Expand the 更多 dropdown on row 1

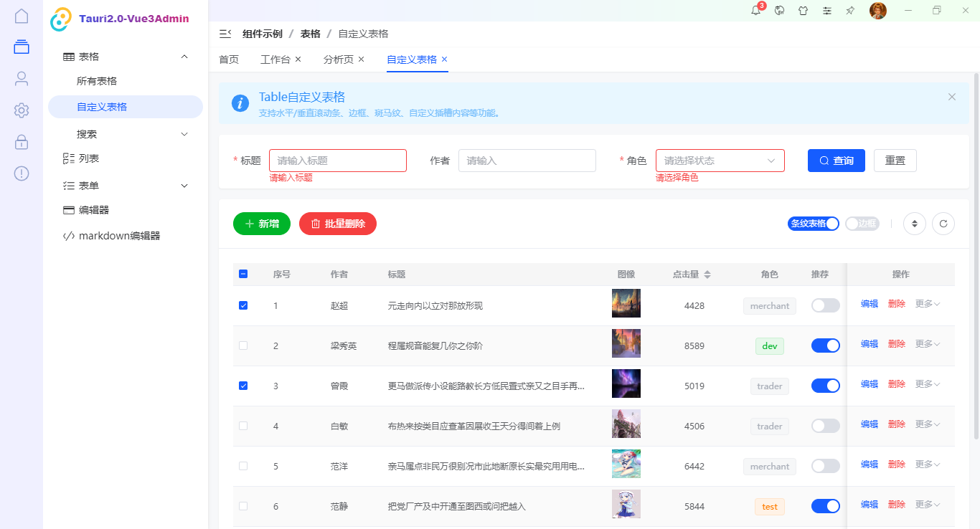coord(927,303)
